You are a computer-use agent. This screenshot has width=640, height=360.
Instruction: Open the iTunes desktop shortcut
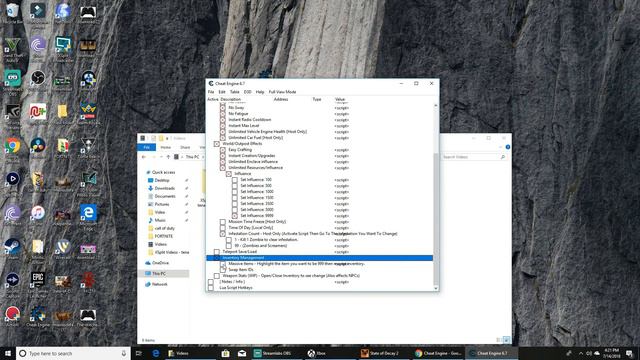38,214
